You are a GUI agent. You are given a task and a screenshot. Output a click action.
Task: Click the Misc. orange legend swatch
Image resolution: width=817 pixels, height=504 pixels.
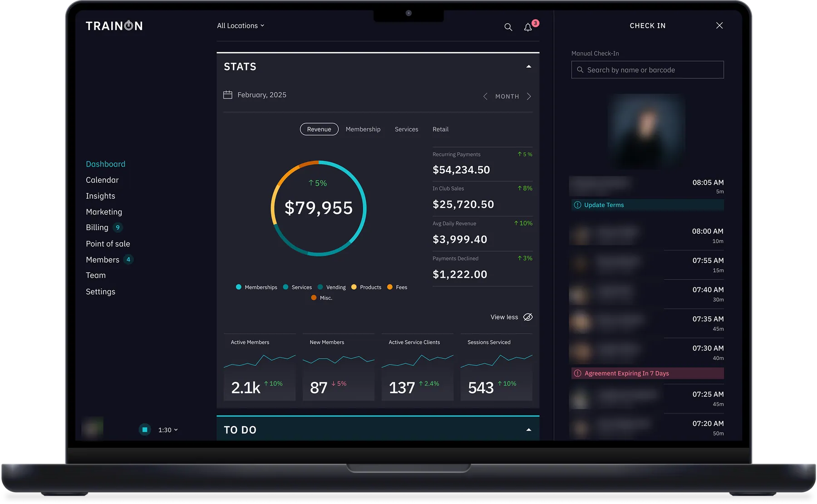pyautogui.click(x=314, y=298)
